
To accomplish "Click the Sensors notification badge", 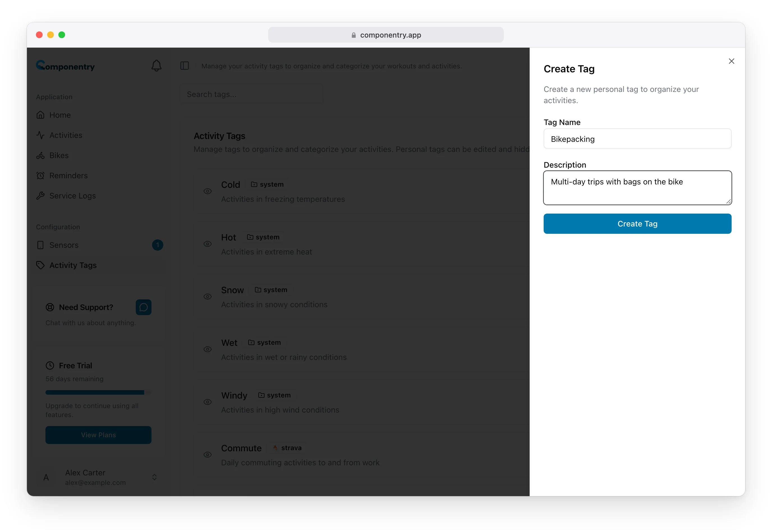I will [x=157, y=245].
